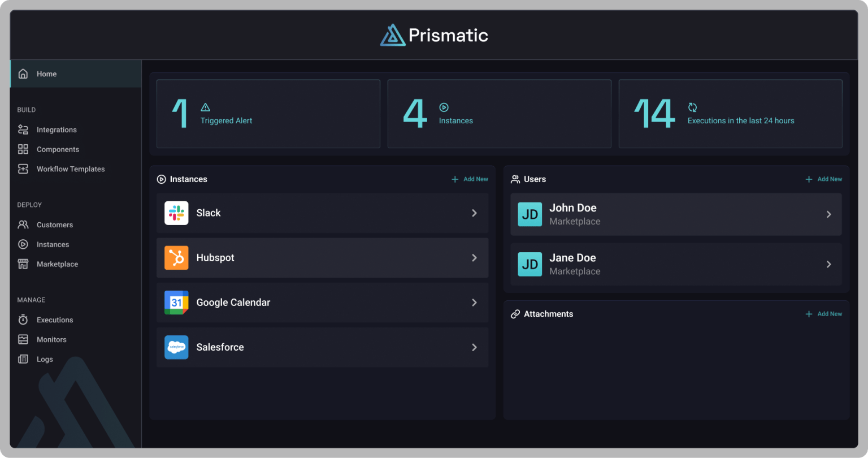Image resolution: width=868 pixels, height=462 pixels.
Task: Open John Doe's row chevron
Action: pos(828,214)
